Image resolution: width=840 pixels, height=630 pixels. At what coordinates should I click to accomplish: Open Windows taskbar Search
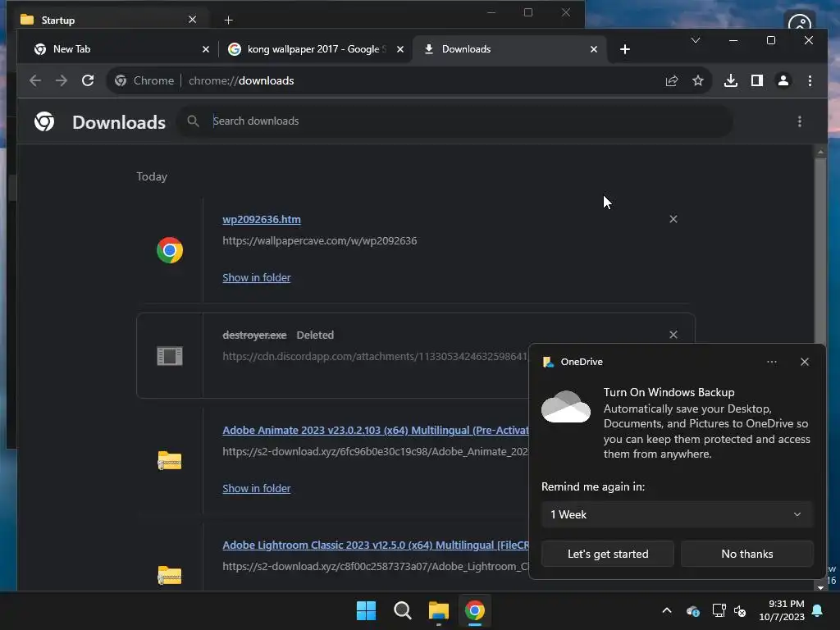402,610
